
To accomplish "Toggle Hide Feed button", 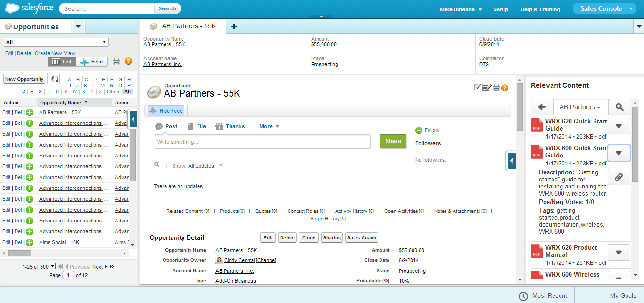I will [x=166, y=111].
